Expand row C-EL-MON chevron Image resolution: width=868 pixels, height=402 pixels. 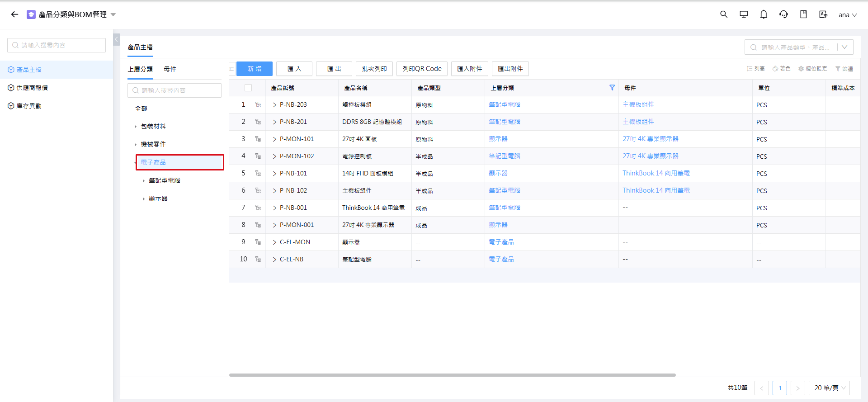tap(274, 242)
